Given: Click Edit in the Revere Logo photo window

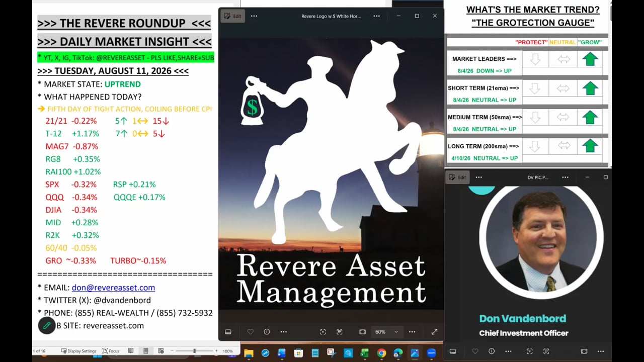Looking at the screenshot, I should (232, 16).
